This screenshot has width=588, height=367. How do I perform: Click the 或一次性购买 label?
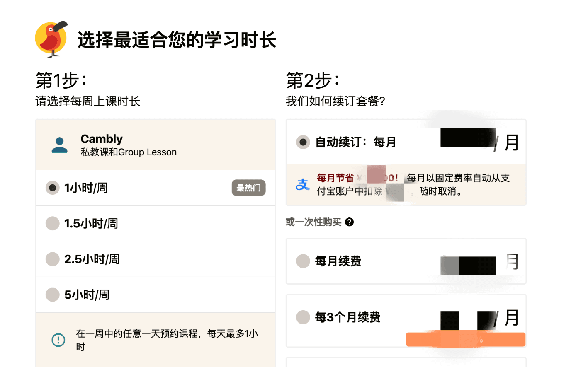313,222
